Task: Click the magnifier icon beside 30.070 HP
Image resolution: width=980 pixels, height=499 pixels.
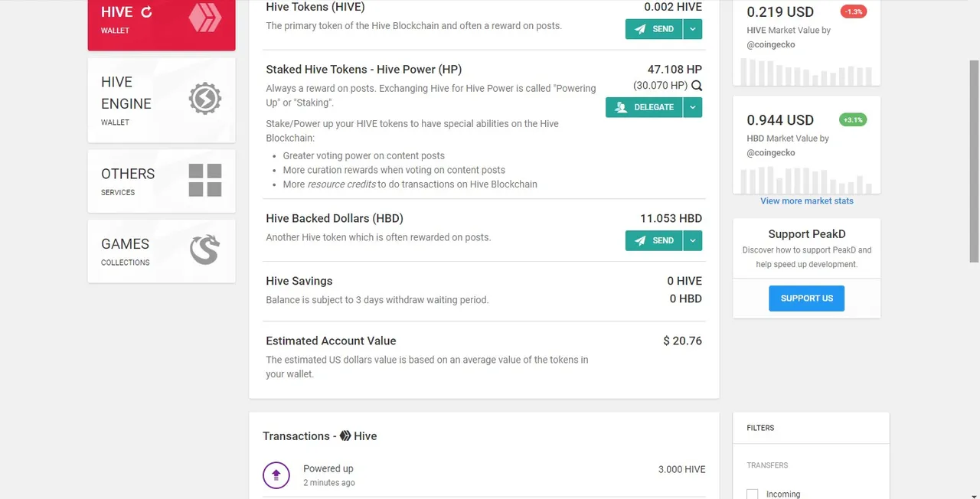Action: (x=697, y=86)
